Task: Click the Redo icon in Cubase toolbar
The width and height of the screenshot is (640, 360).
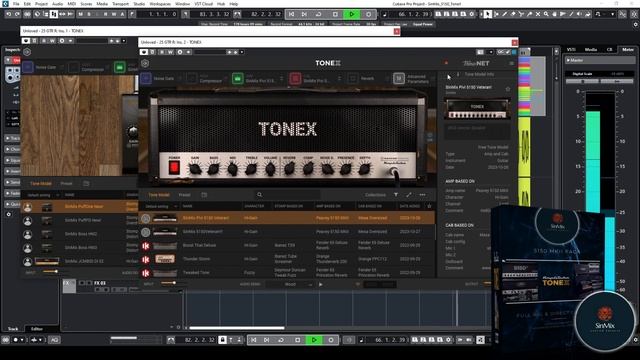Action: click(17, 14)
